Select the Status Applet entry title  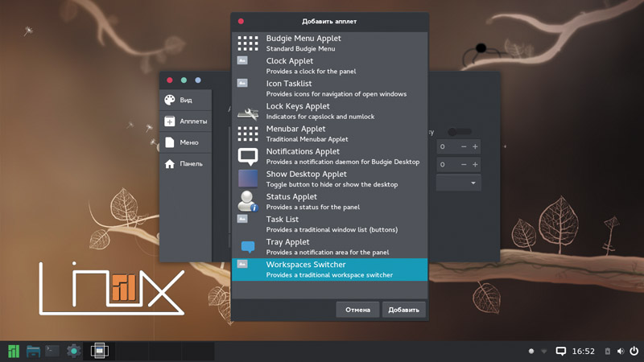(291, 196)
